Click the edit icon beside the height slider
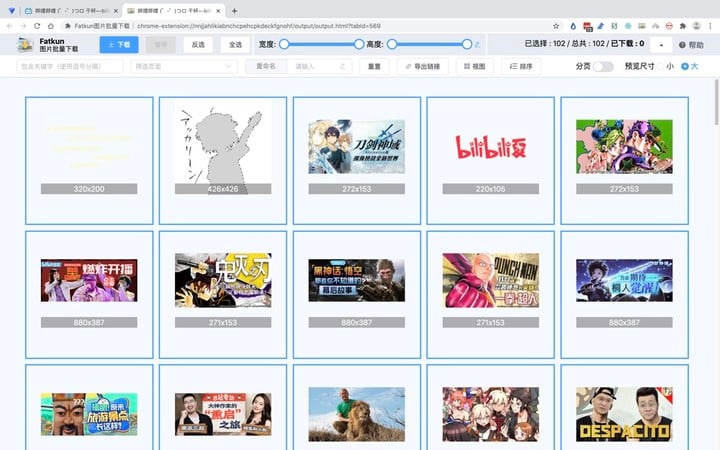 point(477,44)
